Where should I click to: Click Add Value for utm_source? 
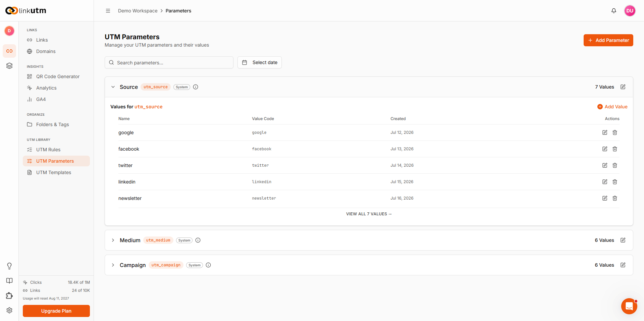point(612,107)
